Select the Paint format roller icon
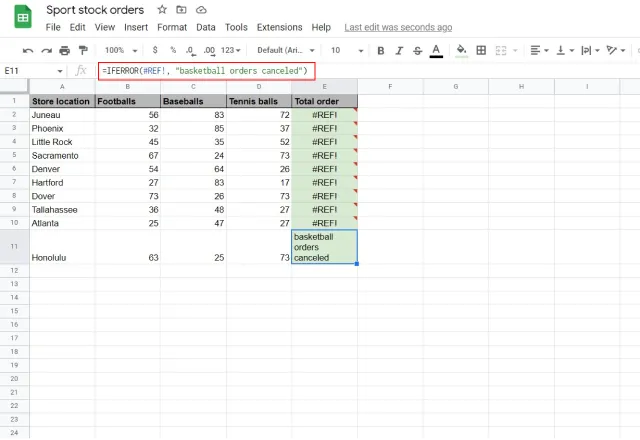This screenshot has height=440, width=640. pos(83,50)
